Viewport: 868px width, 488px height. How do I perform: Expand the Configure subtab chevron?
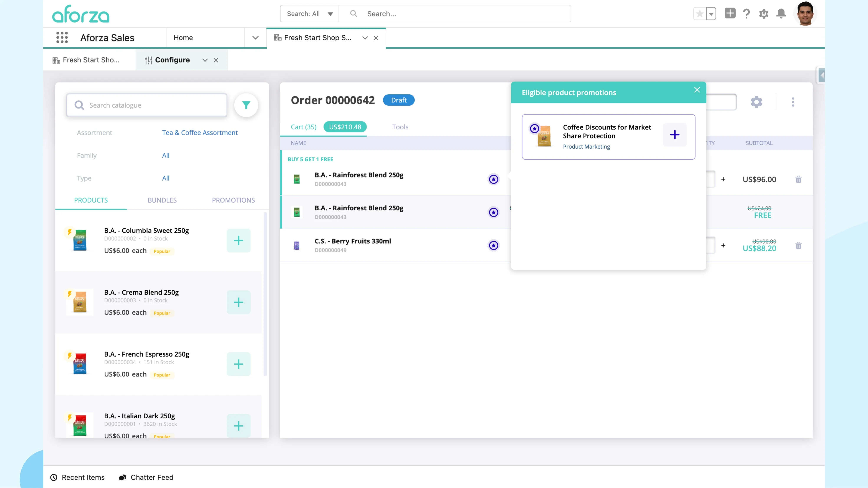tap(205, 60)
